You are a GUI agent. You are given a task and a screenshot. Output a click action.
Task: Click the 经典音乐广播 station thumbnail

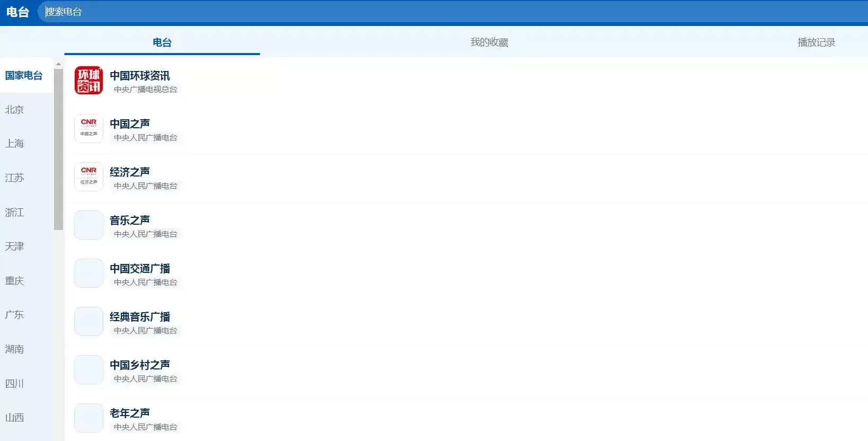(88, 322)
